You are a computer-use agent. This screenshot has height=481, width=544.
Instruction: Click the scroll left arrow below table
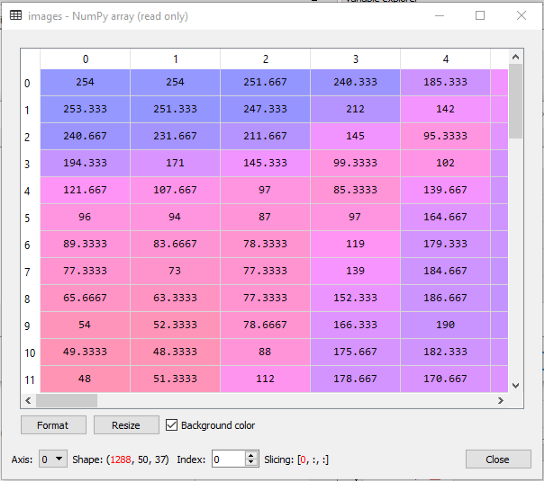(28, 400)
